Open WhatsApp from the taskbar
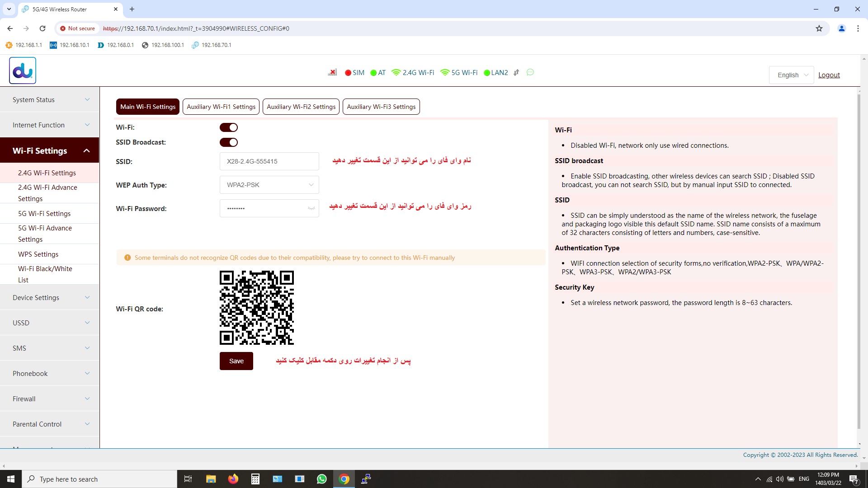The image size is (868, 488). pyautogui.click(x=322, y=479)
